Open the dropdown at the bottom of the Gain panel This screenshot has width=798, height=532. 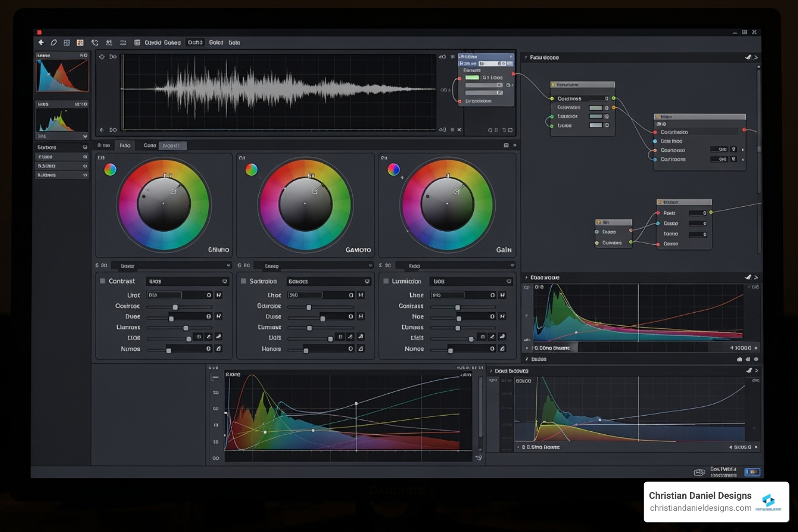(x=512, y=265)
